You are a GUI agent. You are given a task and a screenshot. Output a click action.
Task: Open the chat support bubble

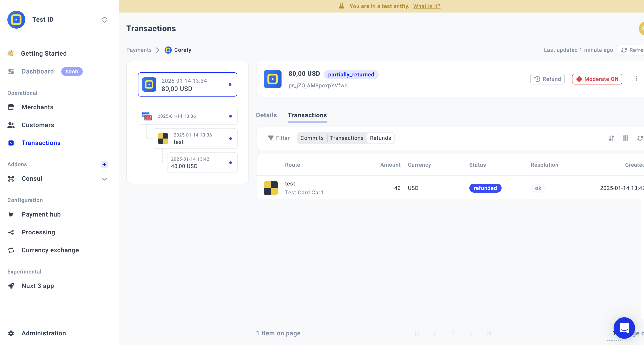[624, 328]
